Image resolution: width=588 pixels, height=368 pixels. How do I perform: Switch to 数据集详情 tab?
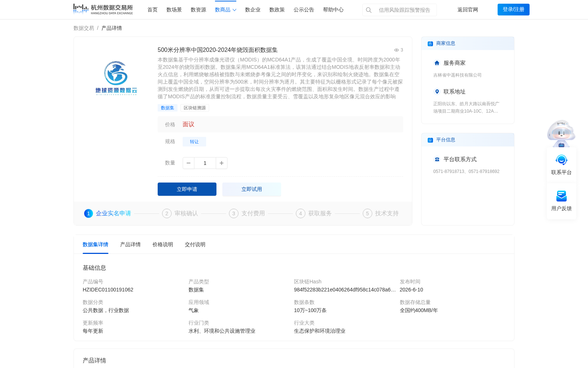click(96, 245)
